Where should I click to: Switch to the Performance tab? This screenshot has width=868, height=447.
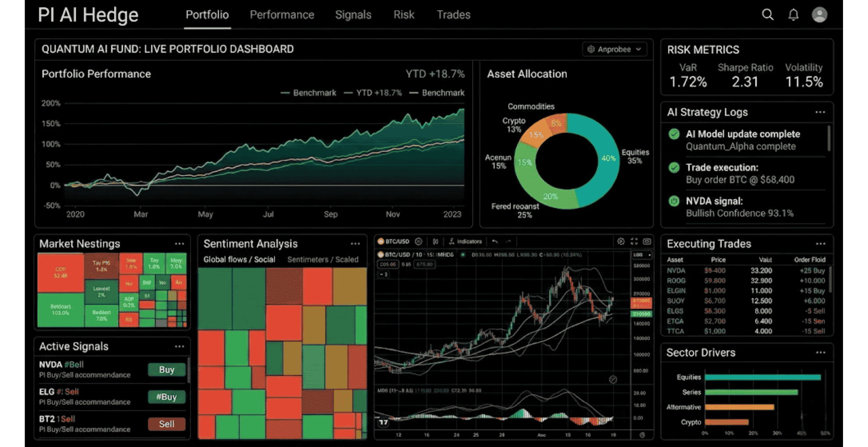pos(282,14)
